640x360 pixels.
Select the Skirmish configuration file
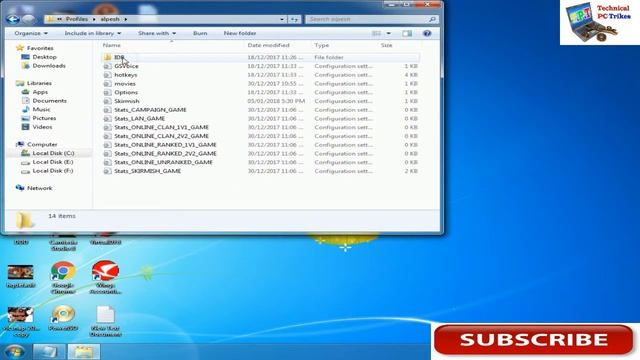(x=127, y=101)
